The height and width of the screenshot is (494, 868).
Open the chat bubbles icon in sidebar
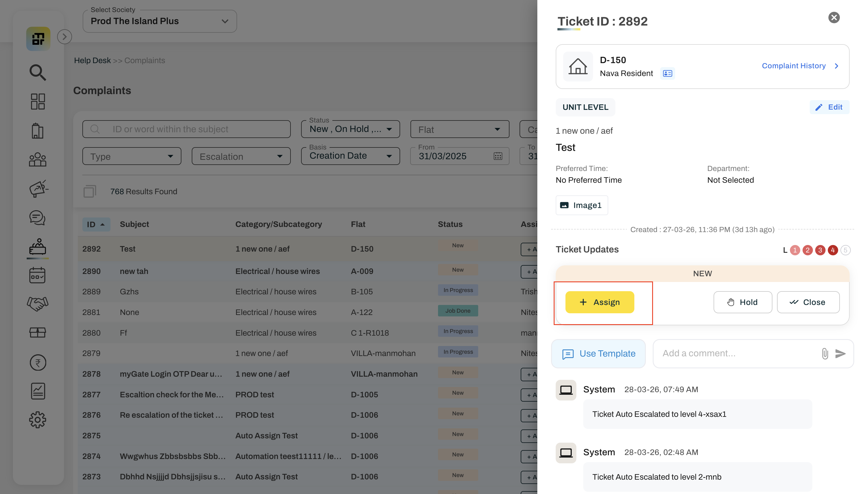pos(38,218)
